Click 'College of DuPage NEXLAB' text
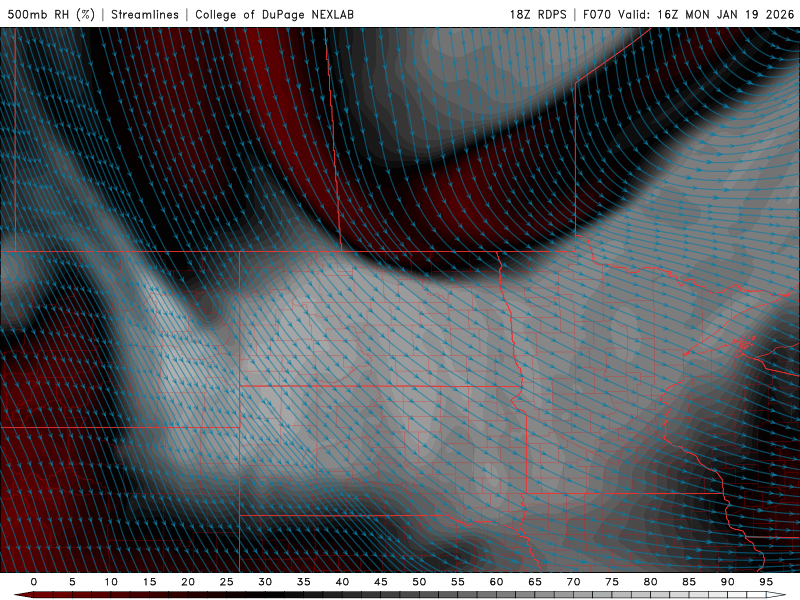The width and height of the screenshot is (800, 600). pos(274,14)
